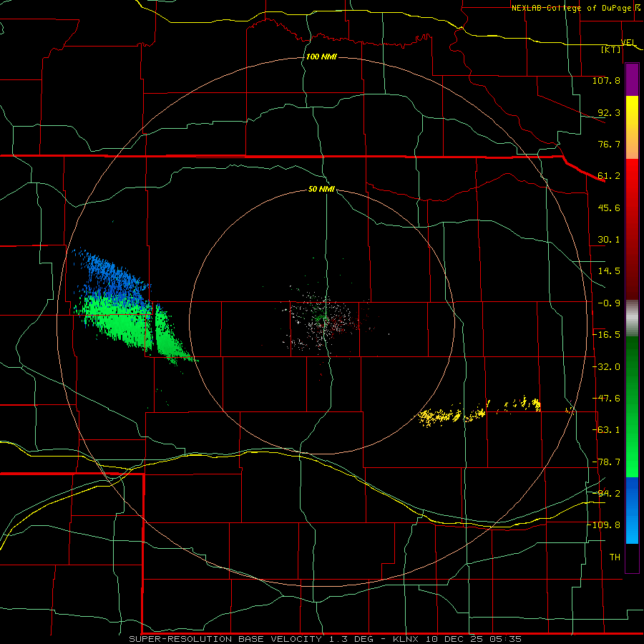This screenshot has height=644, width=644.
Task: Pick the green segment of the color bar
Action: pos(632,406)
